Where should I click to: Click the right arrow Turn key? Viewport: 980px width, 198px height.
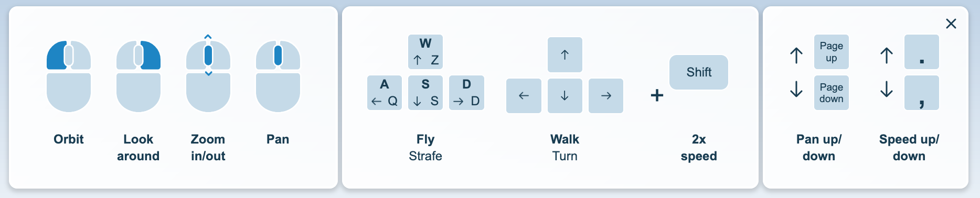tap(606, 96)
